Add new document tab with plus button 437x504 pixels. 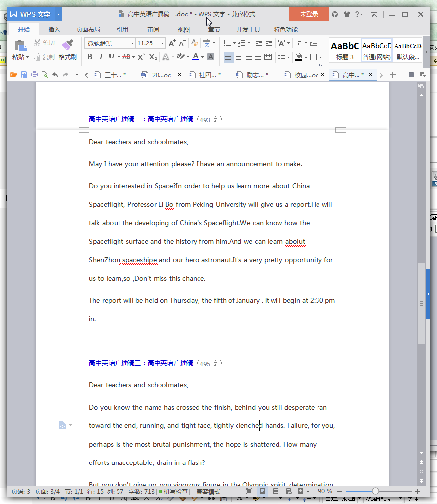point(393,75)
